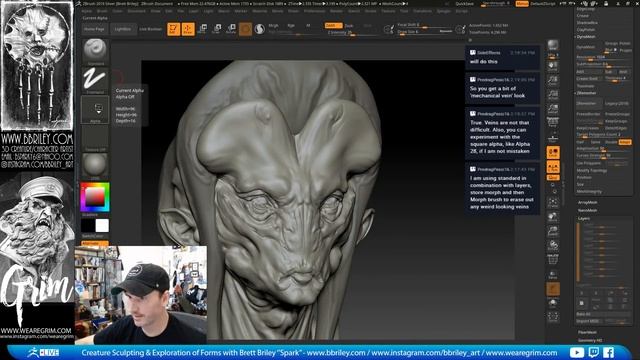Open the Freehand stroke selector
640x360 pixels.
coord(95,80)
